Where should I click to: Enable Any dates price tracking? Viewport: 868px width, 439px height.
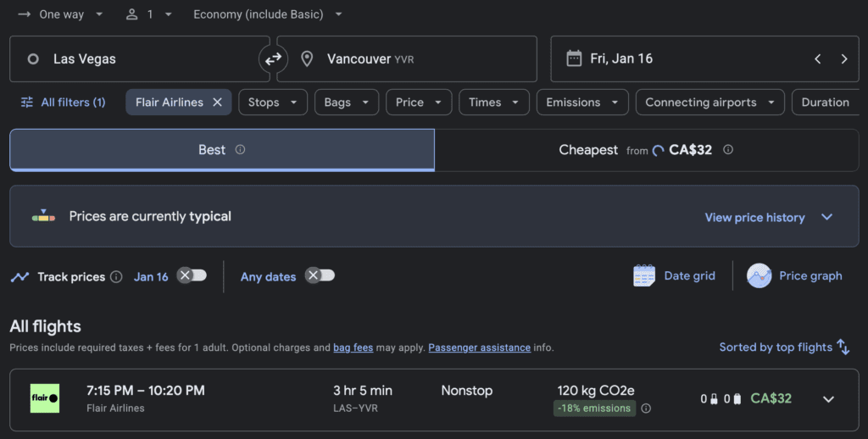click(x=320, y=276)
